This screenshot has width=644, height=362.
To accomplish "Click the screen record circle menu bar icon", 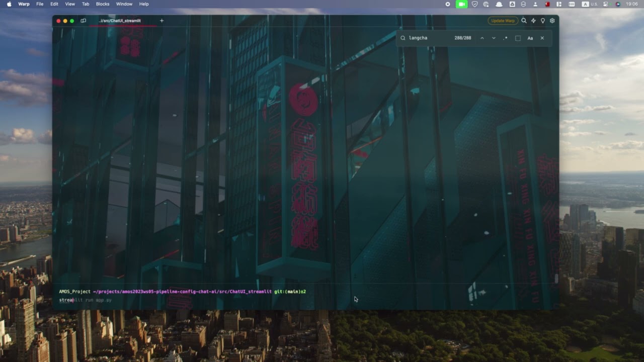I will pos(448,4).
